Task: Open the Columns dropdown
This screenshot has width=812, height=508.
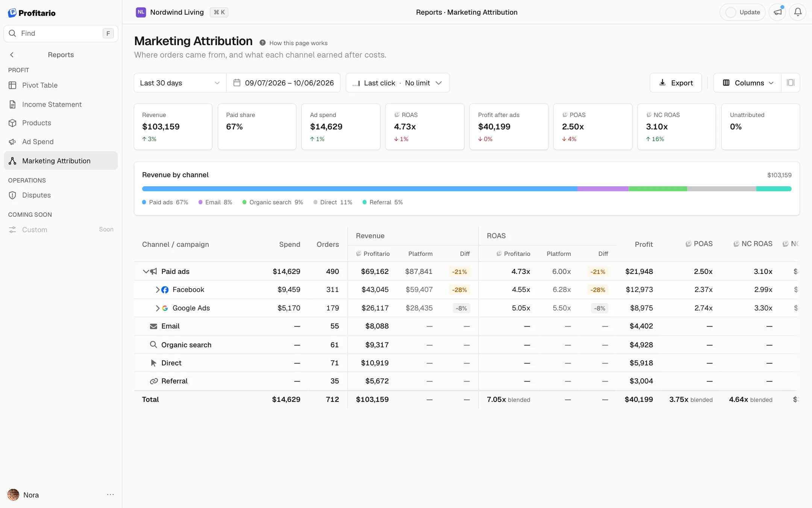Action: [747, 83]
